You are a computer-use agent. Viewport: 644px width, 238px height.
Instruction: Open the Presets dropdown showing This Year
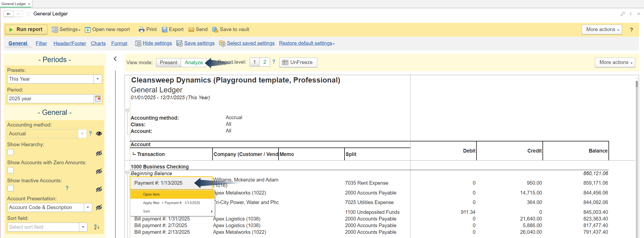pyautogui.click(x=98, y=79)
